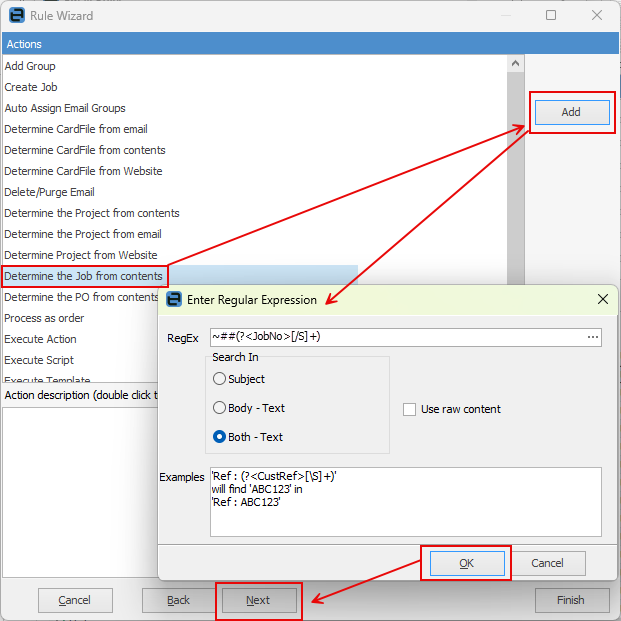Click the Finish button

click(571, 600)
